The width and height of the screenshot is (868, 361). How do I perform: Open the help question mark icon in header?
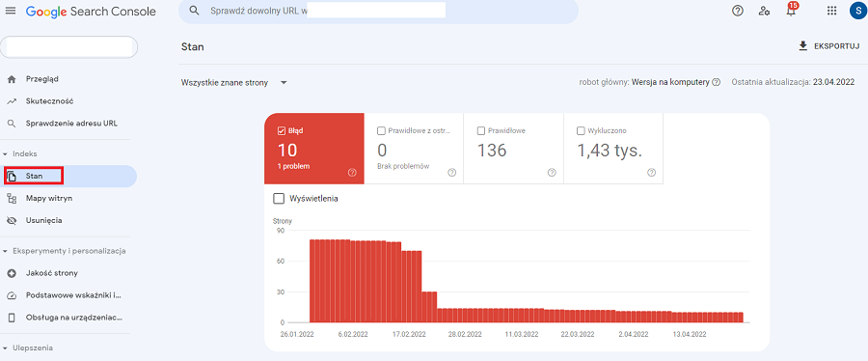point(738,11)
